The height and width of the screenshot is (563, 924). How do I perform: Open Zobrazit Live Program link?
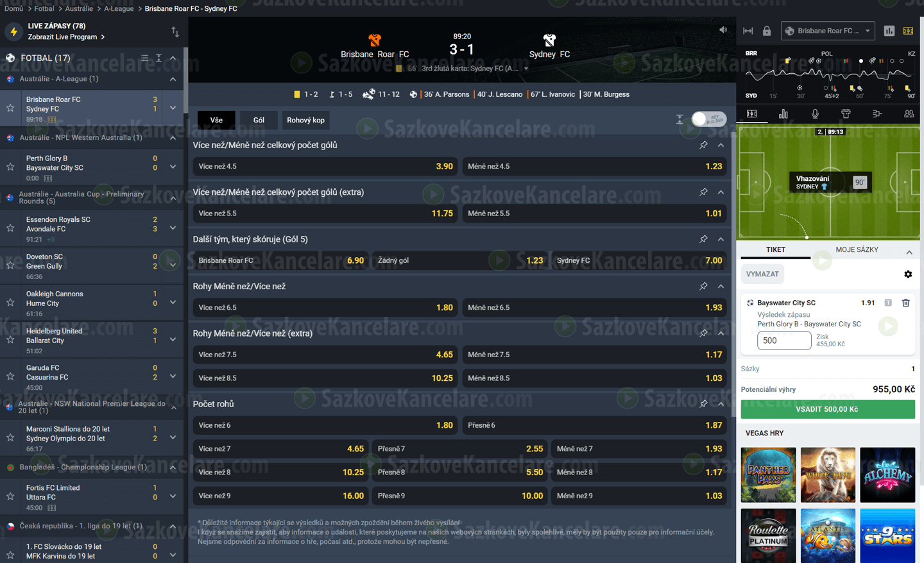tap(66, 37)
